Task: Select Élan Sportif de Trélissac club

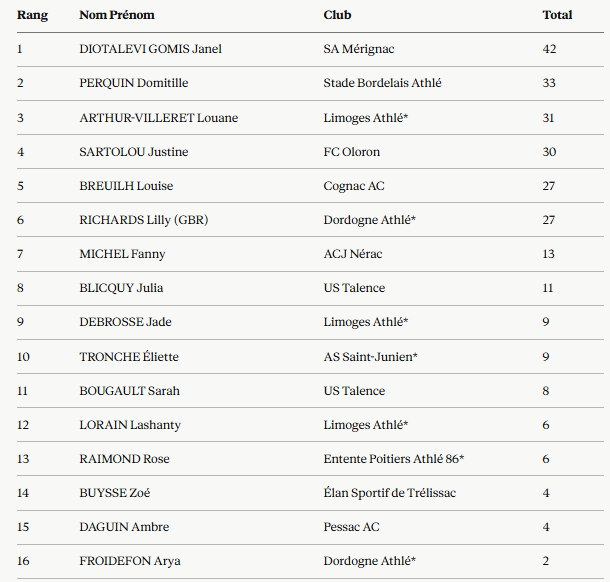Action: click(x=390, y=493)
